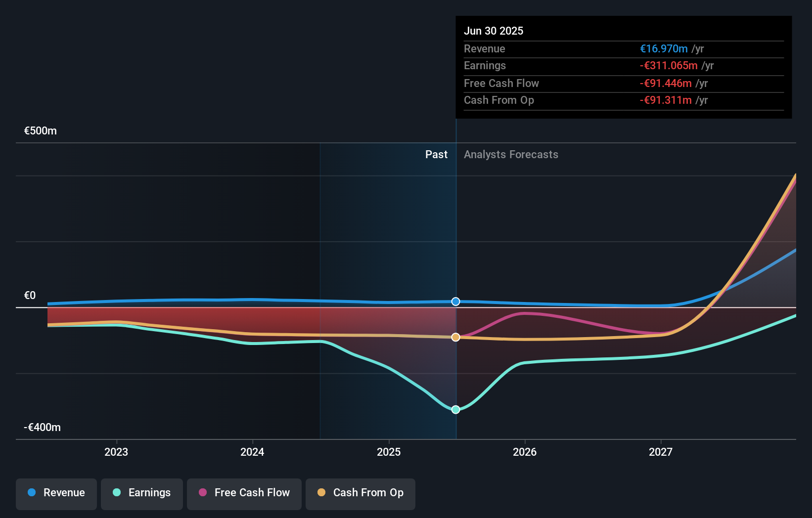This screenshot has width=812, height=518.
Task: Click the €500m y-axis label
Action: [x=41, y=131]
